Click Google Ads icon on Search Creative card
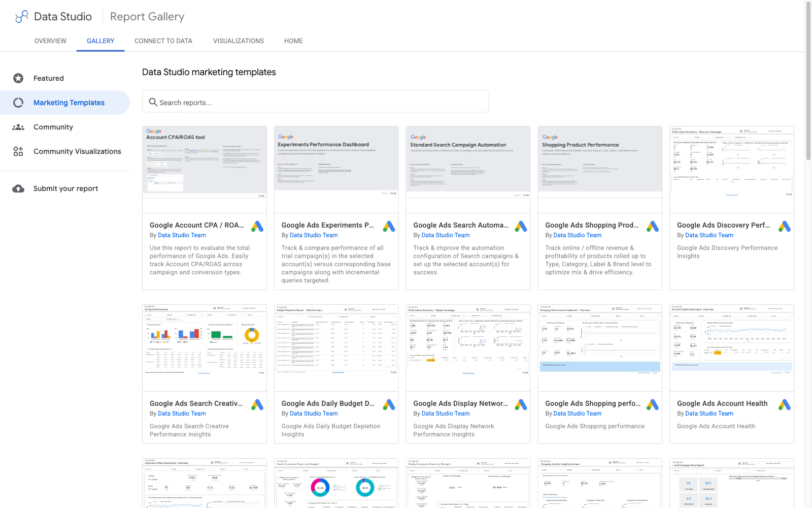The width and height of the screenshot is (812, 508). [x=257, y=405]
